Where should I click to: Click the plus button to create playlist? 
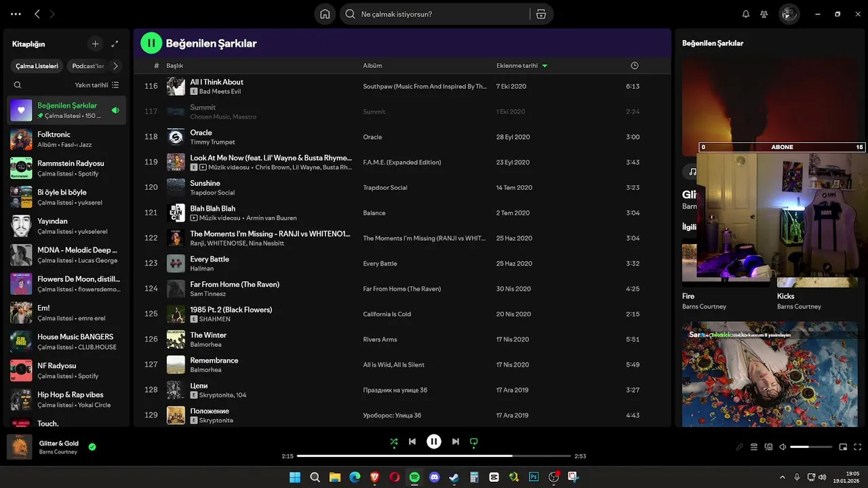(95, 44)
